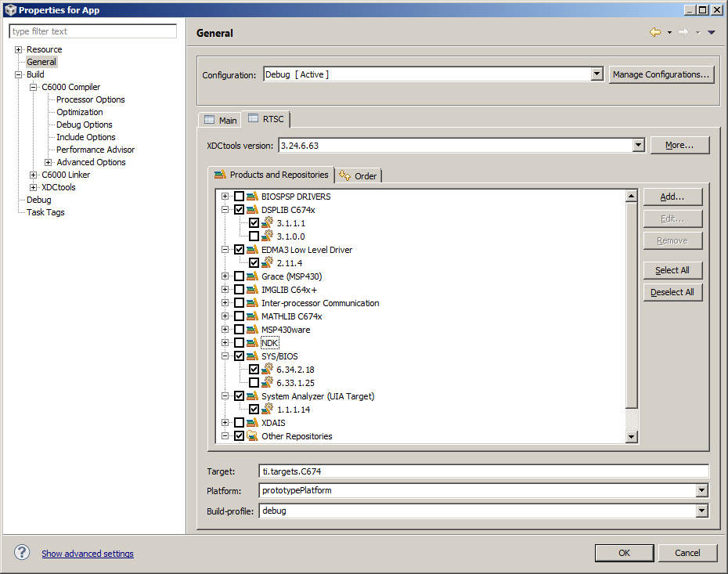This screenshot has height=574, width=728.
Task: Select Debug Options in the tree
Action: pos(85,125)
